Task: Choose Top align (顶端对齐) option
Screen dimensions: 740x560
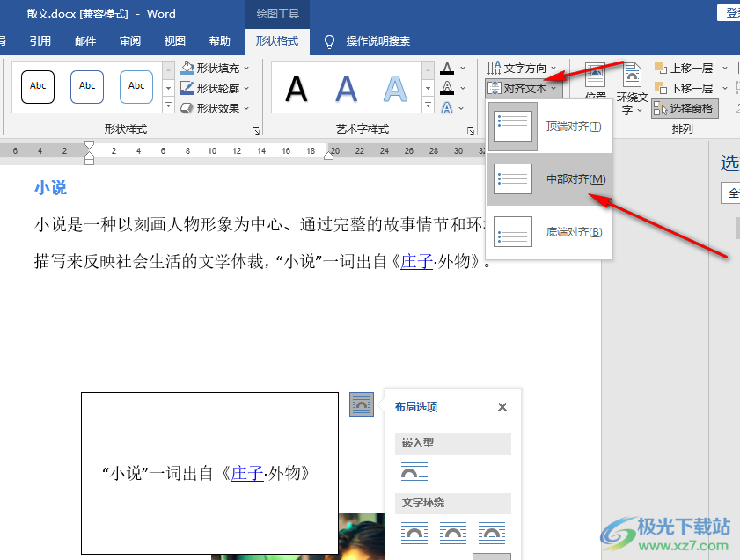Action: coord(549,127)
